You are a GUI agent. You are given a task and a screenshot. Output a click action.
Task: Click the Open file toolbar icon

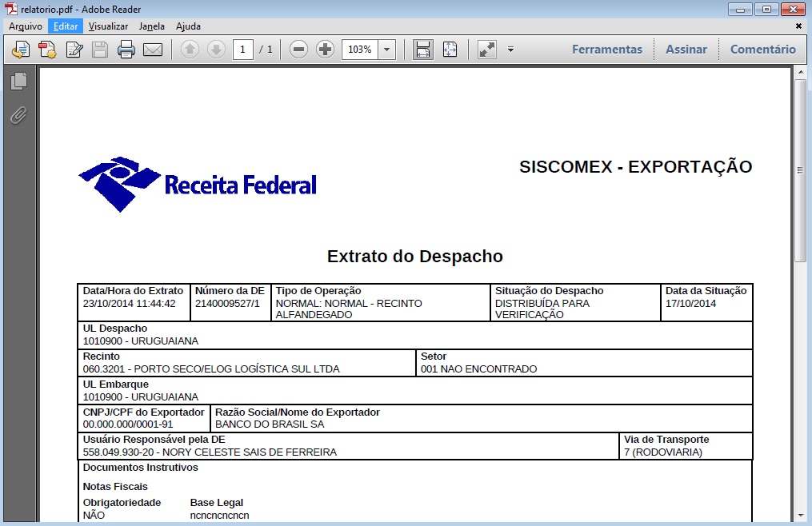click(21, 50)
